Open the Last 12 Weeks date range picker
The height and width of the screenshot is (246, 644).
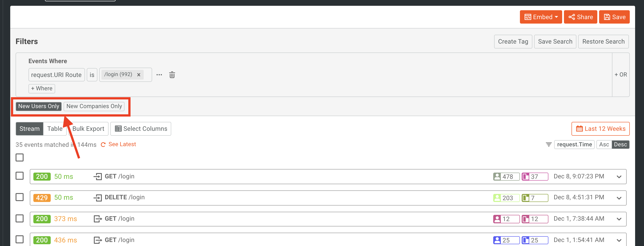coord(600,129)
